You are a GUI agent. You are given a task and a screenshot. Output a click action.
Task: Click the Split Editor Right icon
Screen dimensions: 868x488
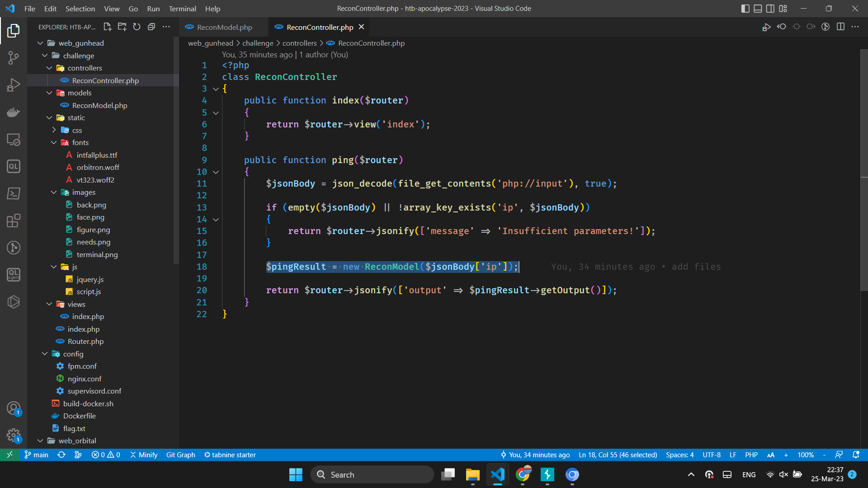click(x=841, y=27)
